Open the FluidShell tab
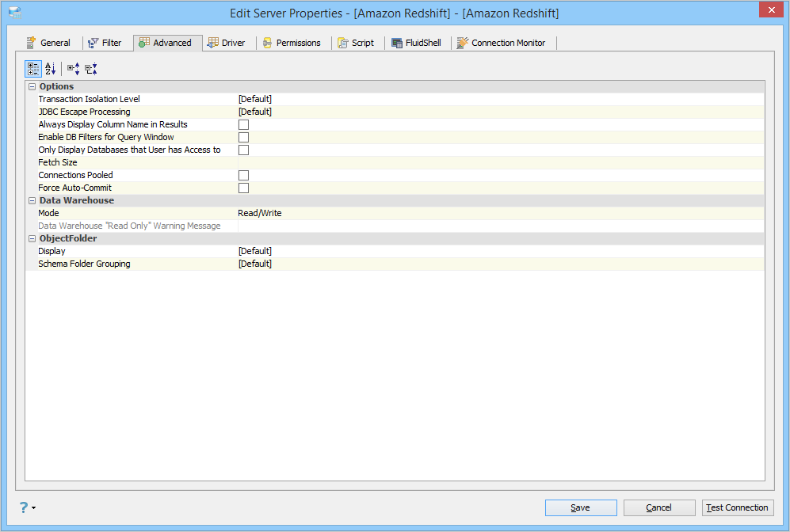Screen dimensions: 790x532 click(x=416, y=43)
